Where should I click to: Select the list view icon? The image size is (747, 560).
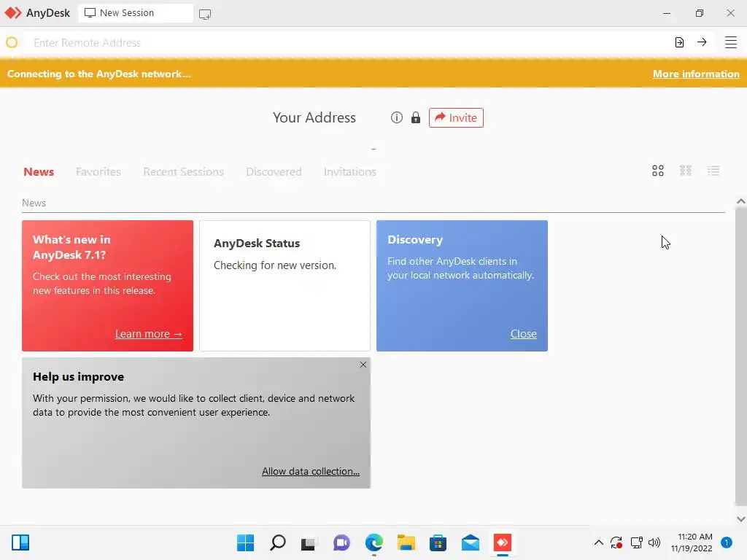(x=713, y=171)
